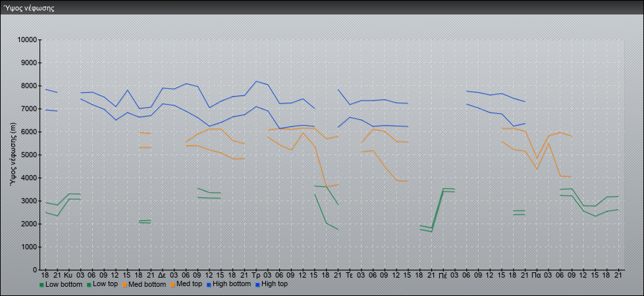
Task: Select the 7000 value on the vertical axis
Action: coord(29,109)
